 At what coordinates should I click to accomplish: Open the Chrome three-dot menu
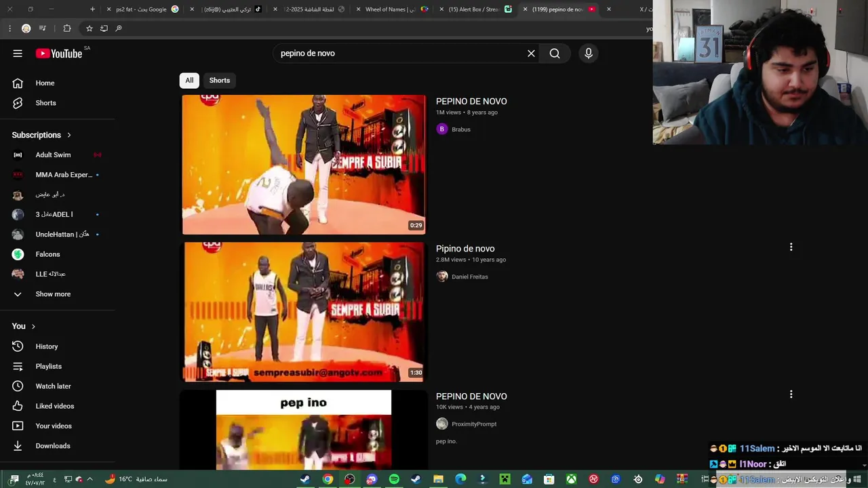tap(9, 28)
